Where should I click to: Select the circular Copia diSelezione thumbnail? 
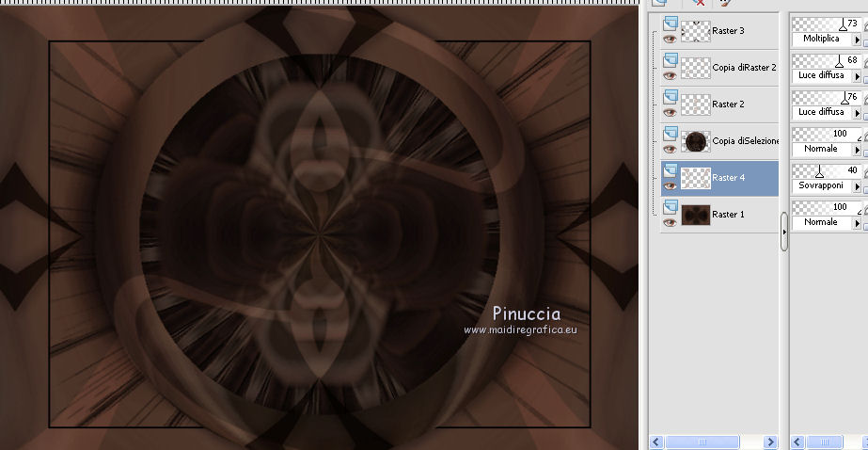(695, 141)
